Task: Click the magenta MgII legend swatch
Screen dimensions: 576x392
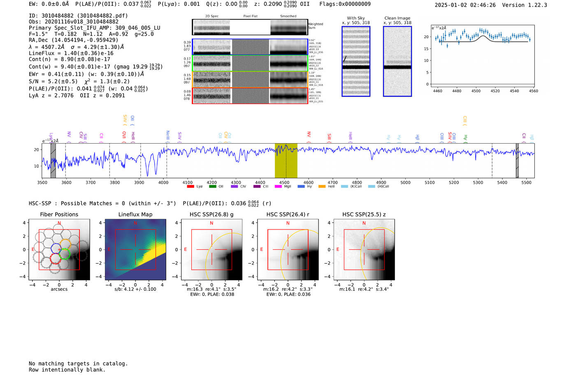Action: (x=278, y=187)
